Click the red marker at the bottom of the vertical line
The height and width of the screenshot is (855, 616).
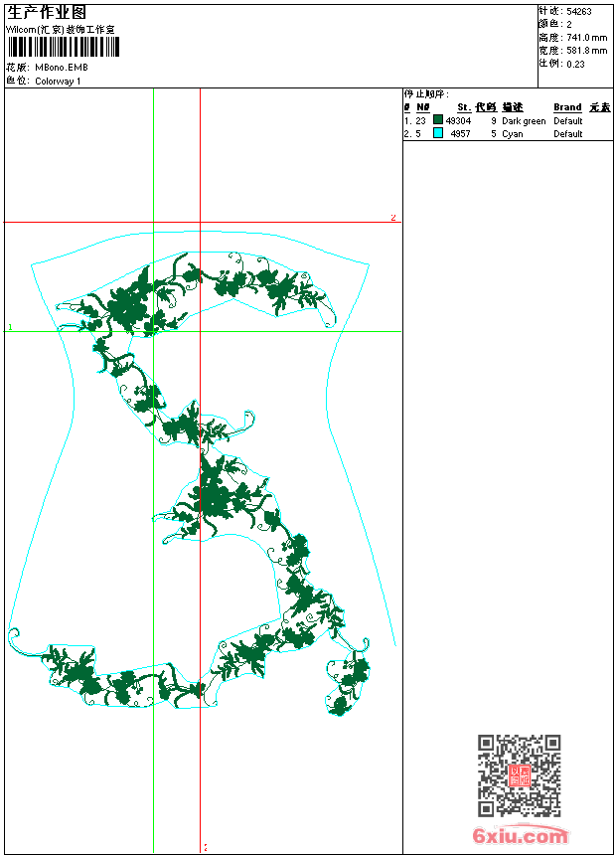206,848
